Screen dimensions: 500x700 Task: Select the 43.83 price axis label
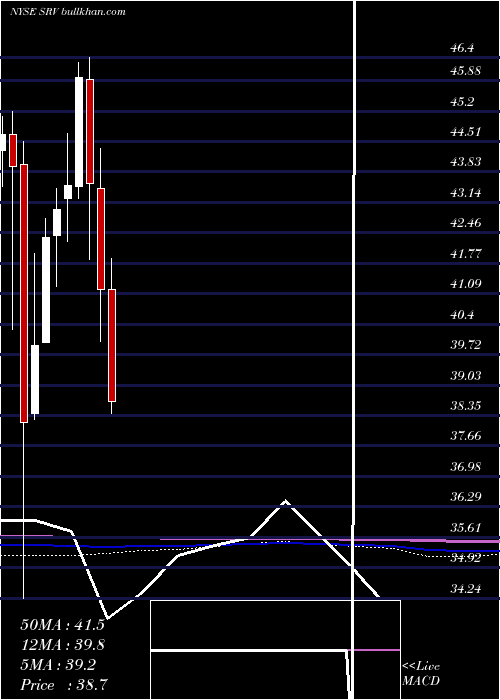point(466,162)
